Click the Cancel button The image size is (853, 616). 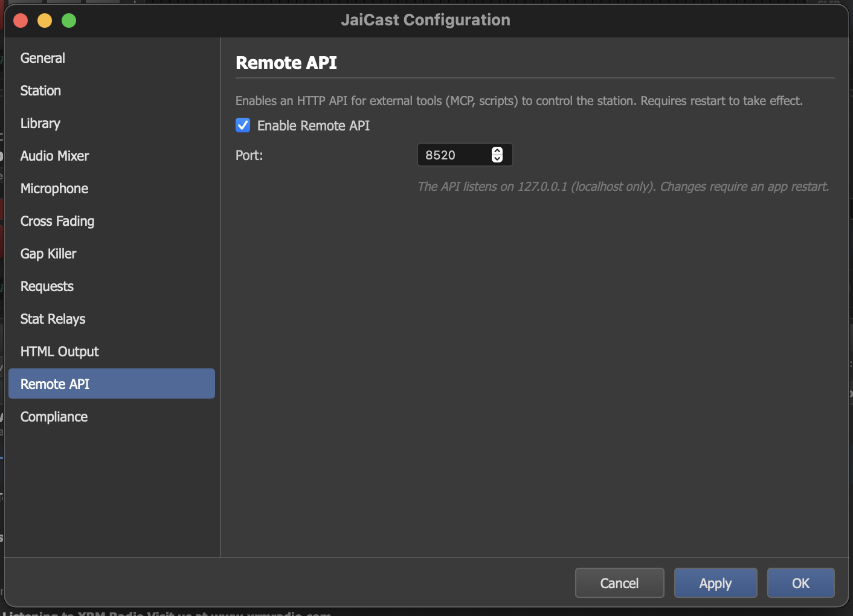click(x=619, y=583)
